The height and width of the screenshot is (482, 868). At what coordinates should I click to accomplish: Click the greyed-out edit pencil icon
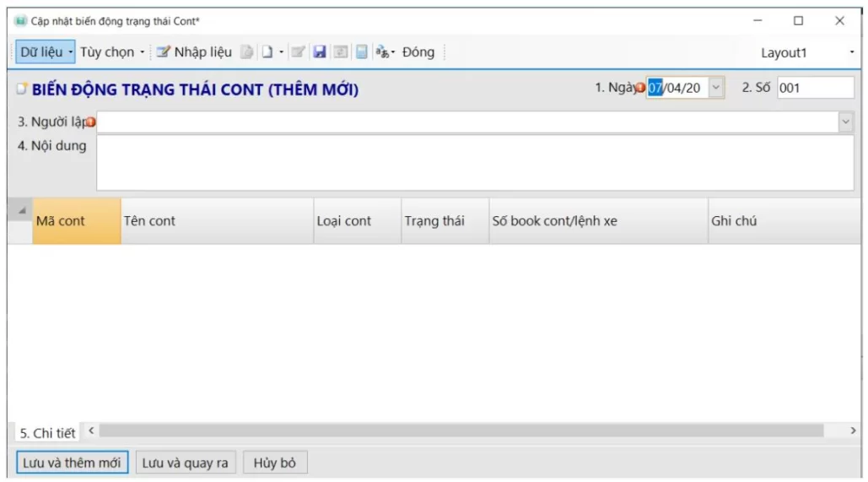coord(298,52)
